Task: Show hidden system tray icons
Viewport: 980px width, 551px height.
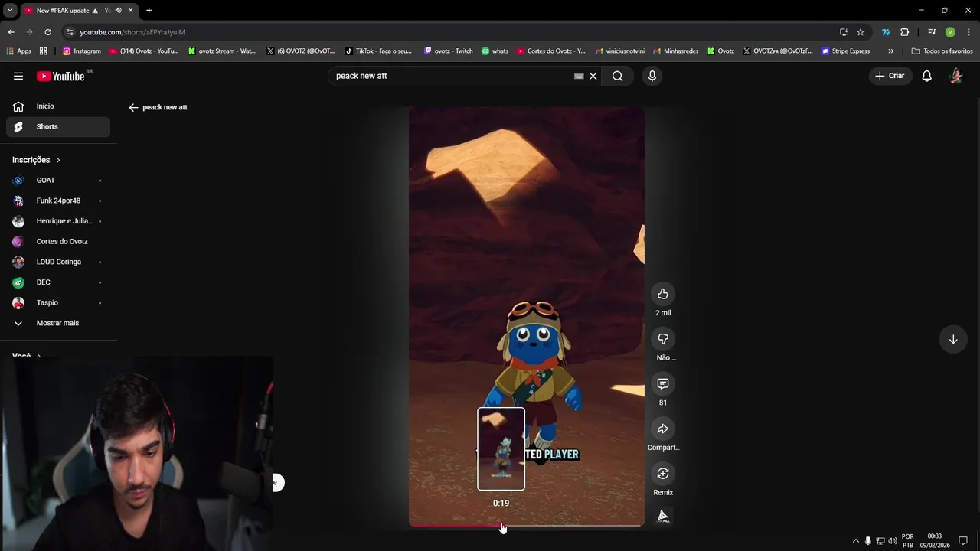Action: 855,541
